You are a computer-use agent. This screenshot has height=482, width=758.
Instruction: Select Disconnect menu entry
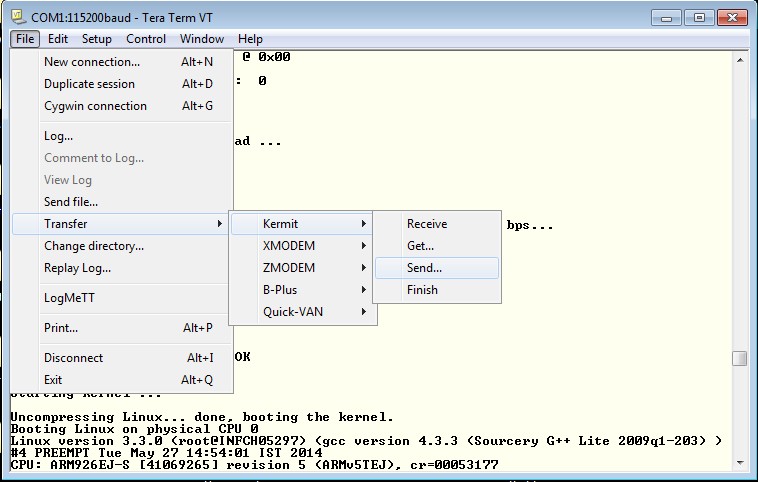coord(122,358)
